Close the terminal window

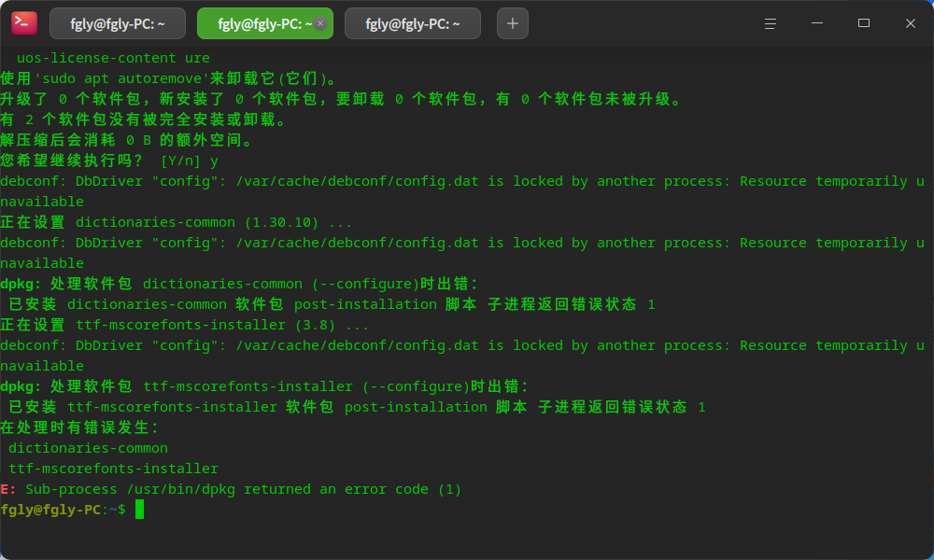[x=910, y=23]
